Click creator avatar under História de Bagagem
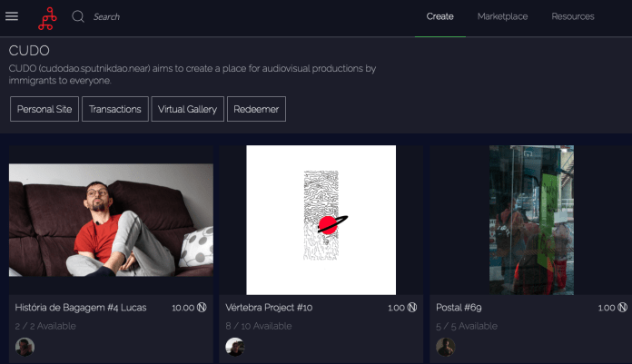 (x=25, y=347)
